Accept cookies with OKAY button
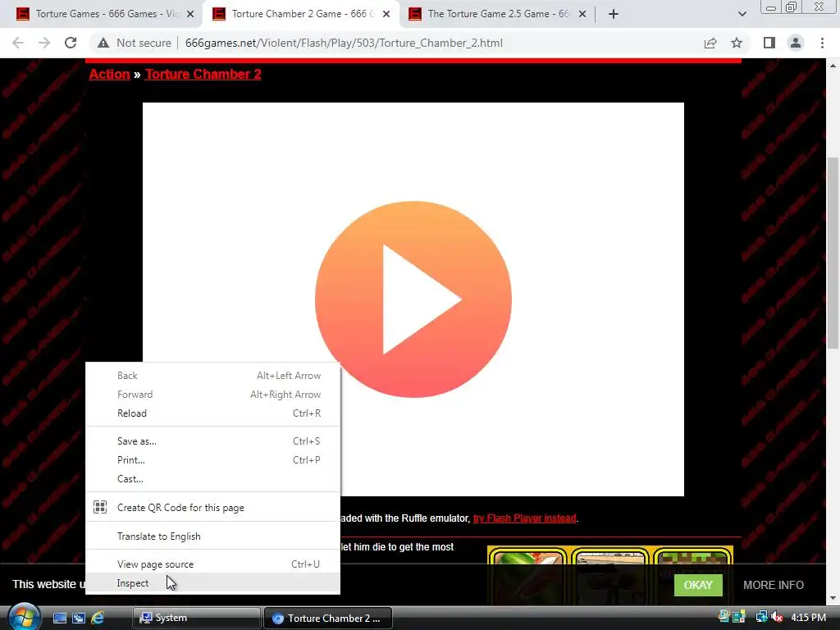The image size is (840, 630). [x=698, y=585]
